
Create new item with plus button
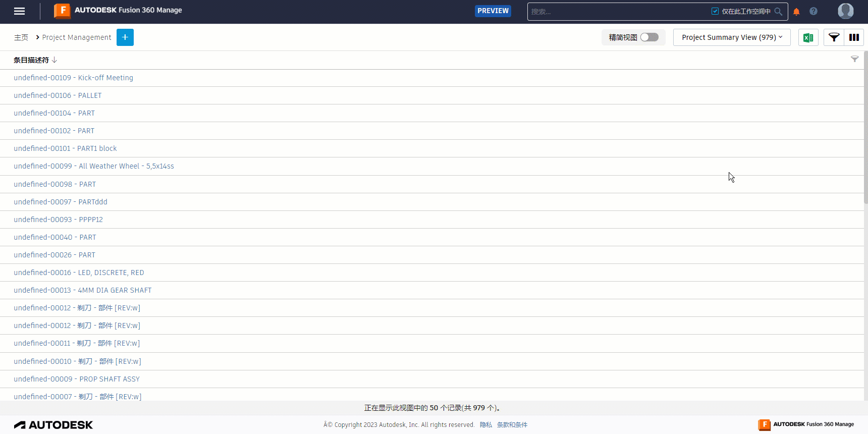125,37
